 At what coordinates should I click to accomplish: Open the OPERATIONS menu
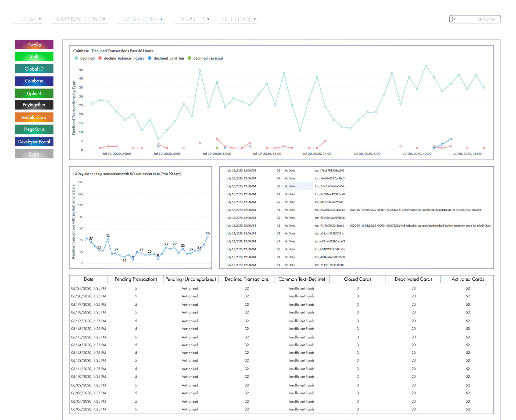[x=139, y=19]
